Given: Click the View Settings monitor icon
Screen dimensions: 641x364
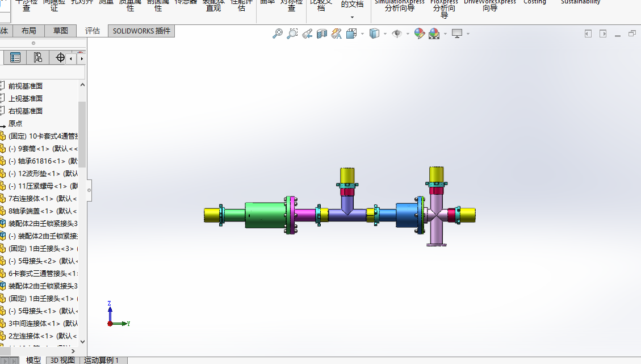Looking at the screenshot, I should (x=457, y=34).
